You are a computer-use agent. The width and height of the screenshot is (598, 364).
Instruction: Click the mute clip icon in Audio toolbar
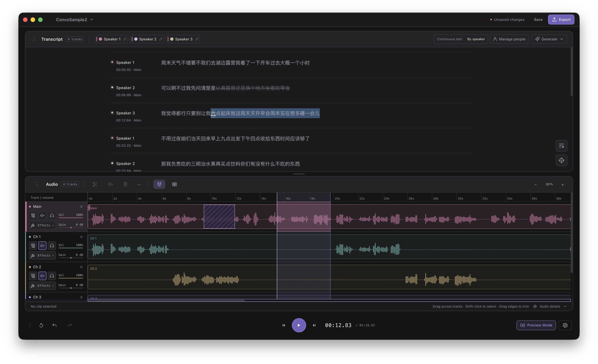[110, 184]
